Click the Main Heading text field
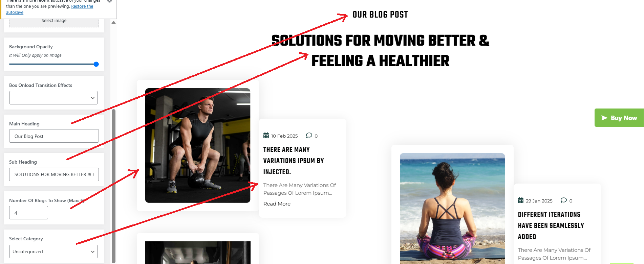 pyautogui.click(x=54, y=136)
